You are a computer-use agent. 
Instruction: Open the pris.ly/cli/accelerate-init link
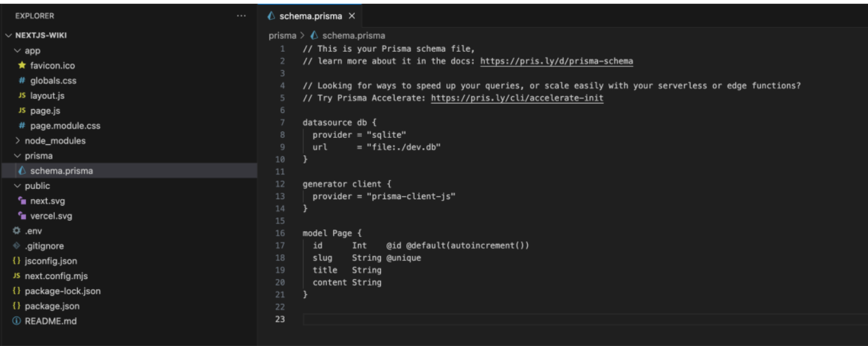tap(517, 98)
